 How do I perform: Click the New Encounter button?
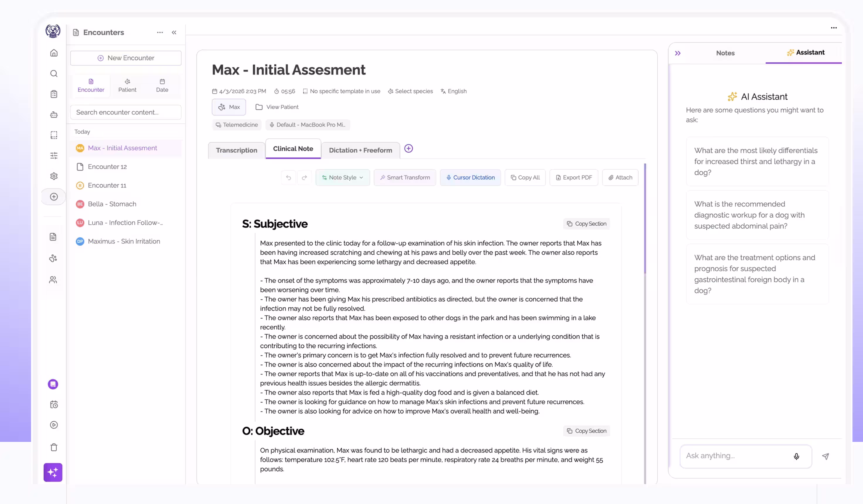pyautogui.click(x=126, y=58)
